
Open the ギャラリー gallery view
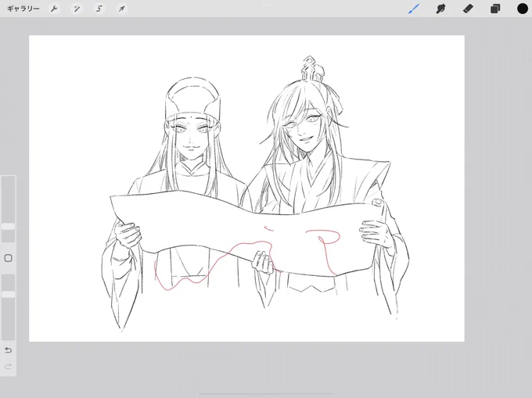click(x=23, y=9)
